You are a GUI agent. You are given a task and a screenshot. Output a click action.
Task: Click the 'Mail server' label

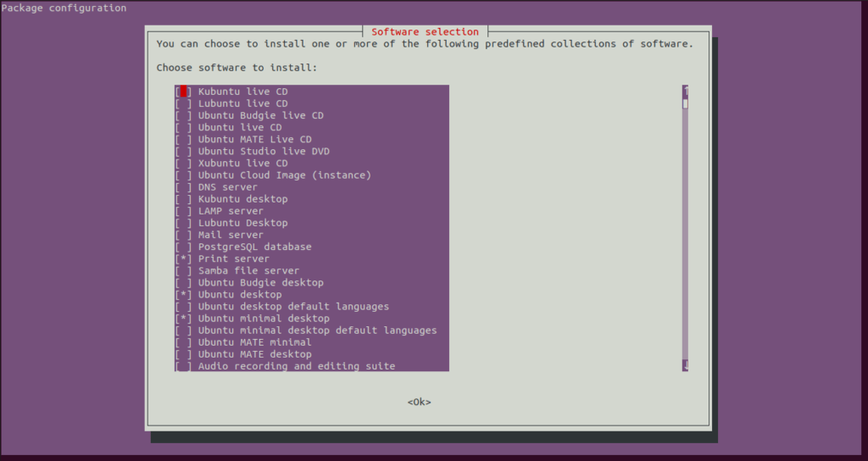pyautogui.click(x=231, y=235)
